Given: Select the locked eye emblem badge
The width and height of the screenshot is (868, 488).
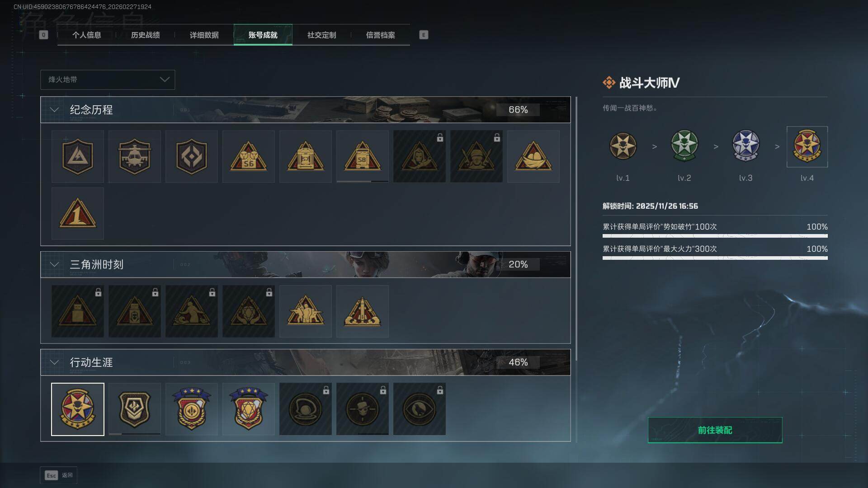Looking at the screenshot, I should [419, 409].
